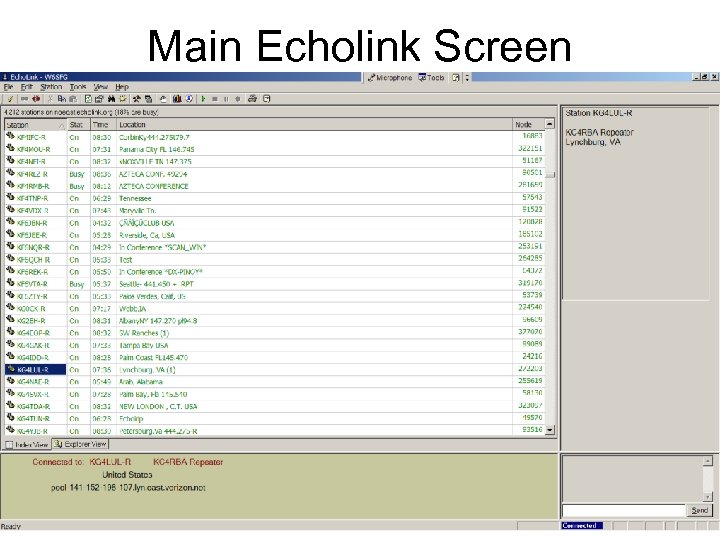Sort by the Time column header

pyautogui.click(x=103, y=125)
